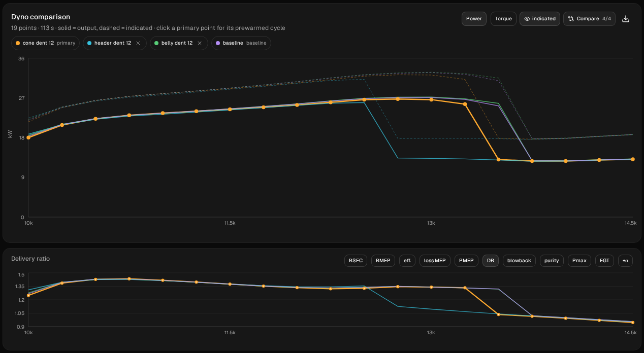Click cone dent 12 orange swatch
Image resolution: width=644 pixels, height=353 pixels.
point(18,43)
